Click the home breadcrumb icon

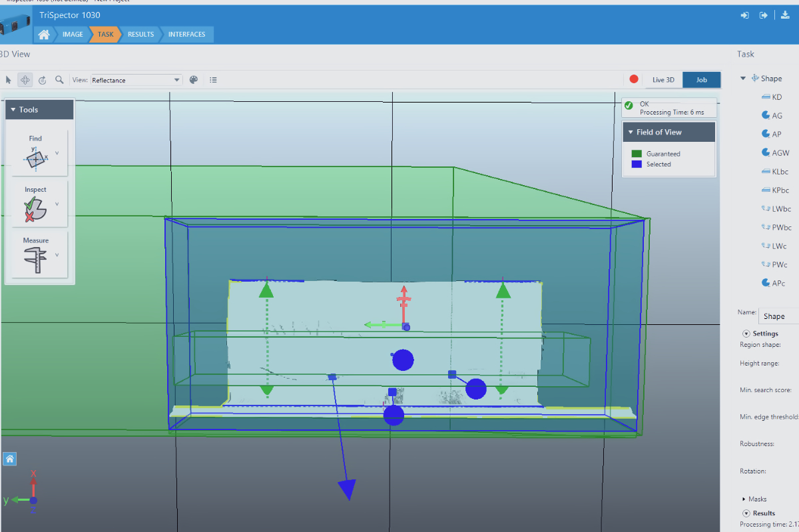(x=44, y=35)
